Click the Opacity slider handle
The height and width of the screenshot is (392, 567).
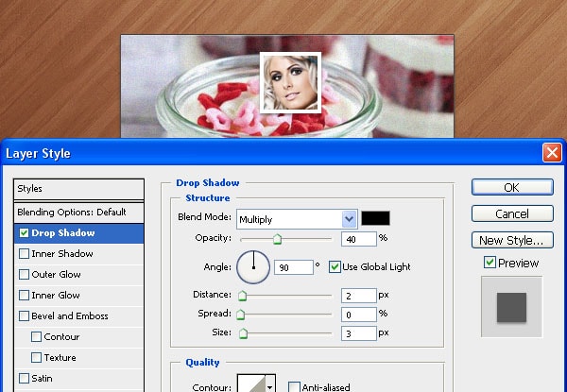[x=277, y=239]
